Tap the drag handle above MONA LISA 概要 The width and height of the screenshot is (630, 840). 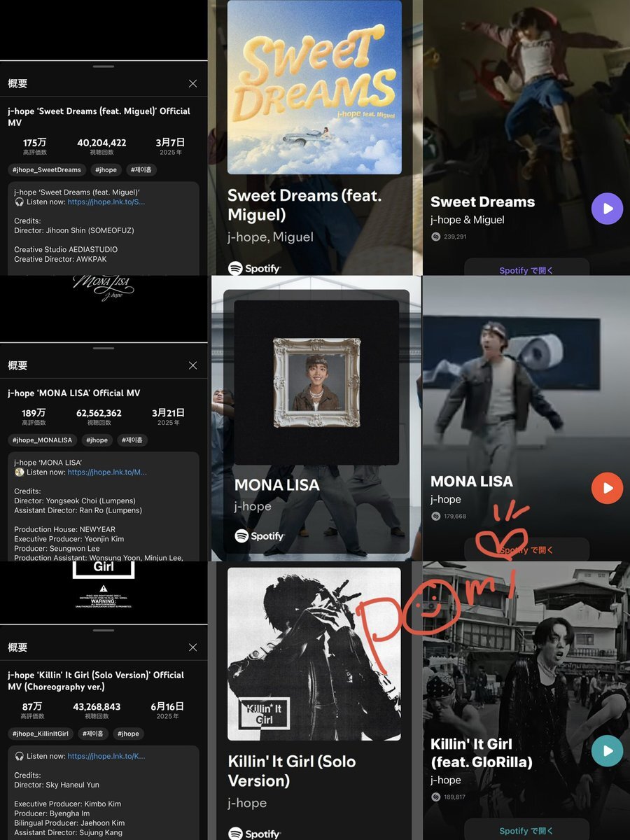coord(104,348)
